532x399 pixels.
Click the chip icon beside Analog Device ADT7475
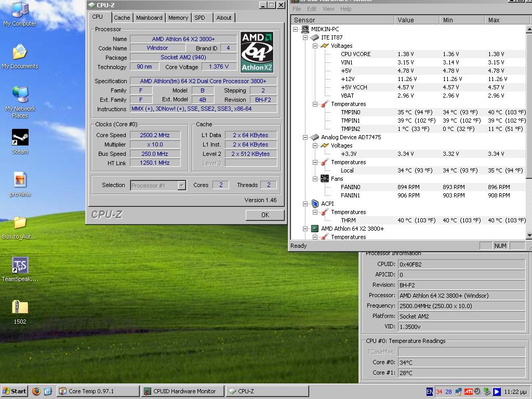coord(315,137)
